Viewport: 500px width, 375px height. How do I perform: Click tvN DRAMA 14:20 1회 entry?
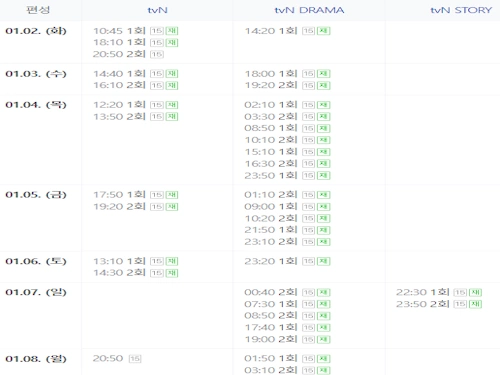pyautogui.click(x=287, y=31)
